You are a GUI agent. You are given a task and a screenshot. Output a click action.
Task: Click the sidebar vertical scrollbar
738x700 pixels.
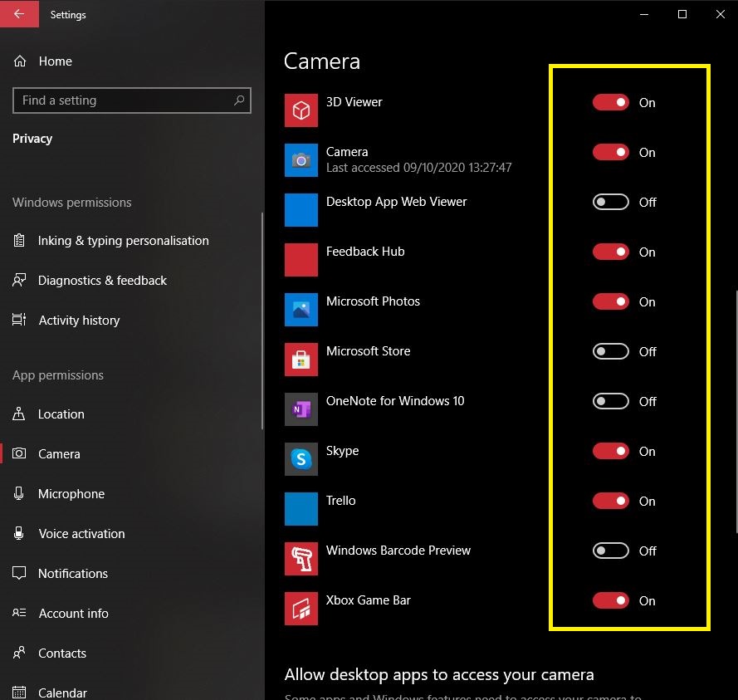pos(262,321)
